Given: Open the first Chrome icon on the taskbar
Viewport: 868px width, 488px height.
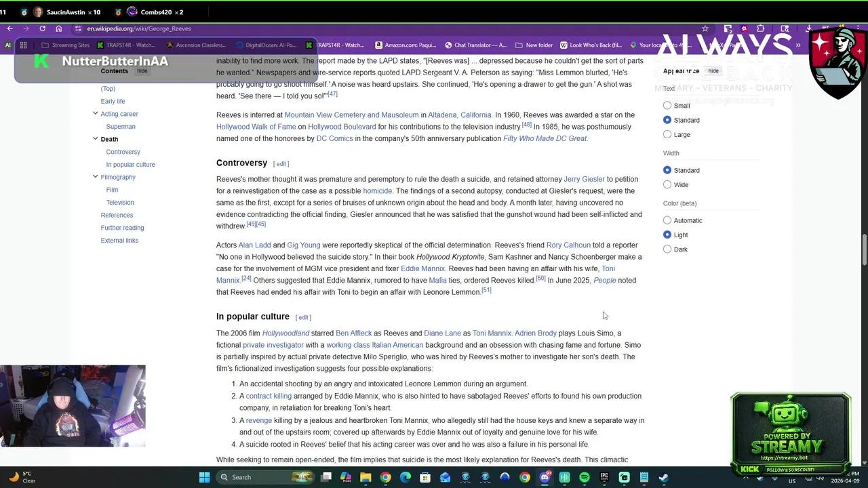Looking at the screenshot, I should [385, 477].
